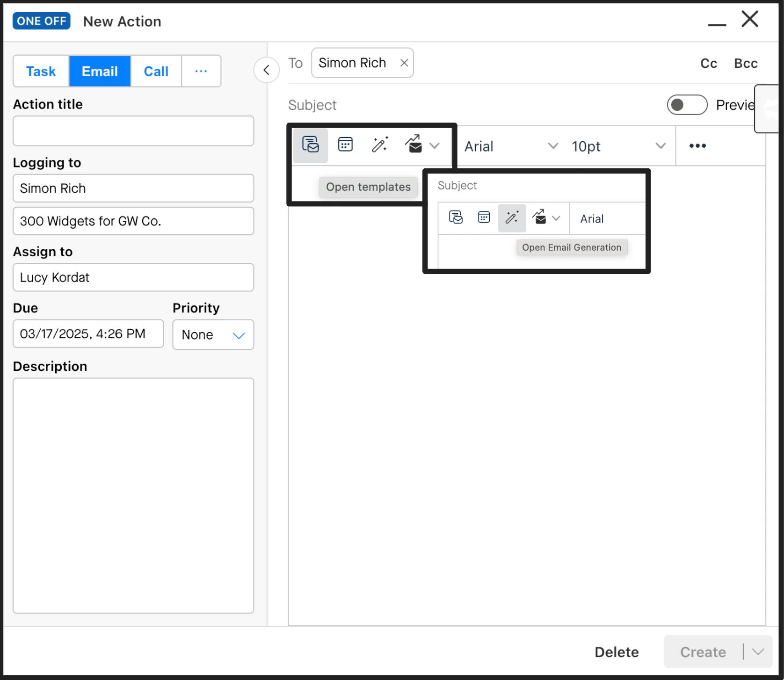The height and width of the screenshot is (680, 784).
Task: Click the Action title input field
Action: [x=133, y=131]
